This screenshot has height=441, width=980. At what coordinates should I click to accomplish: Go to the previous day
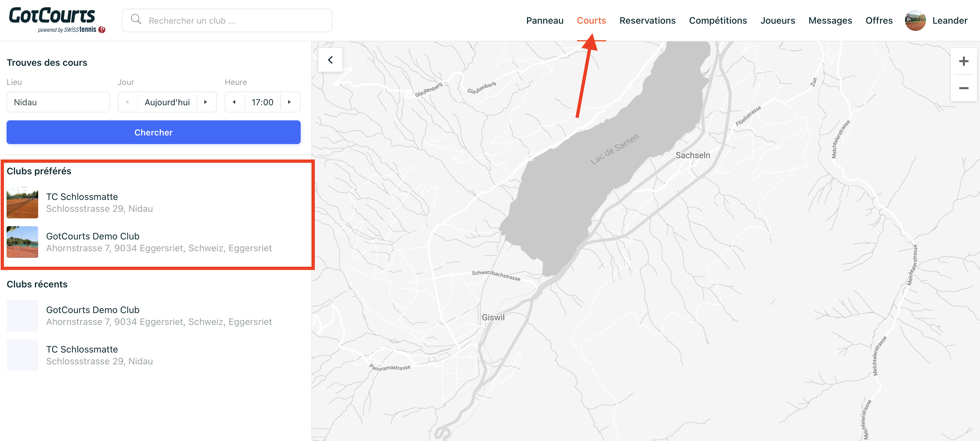click(127, 102)
